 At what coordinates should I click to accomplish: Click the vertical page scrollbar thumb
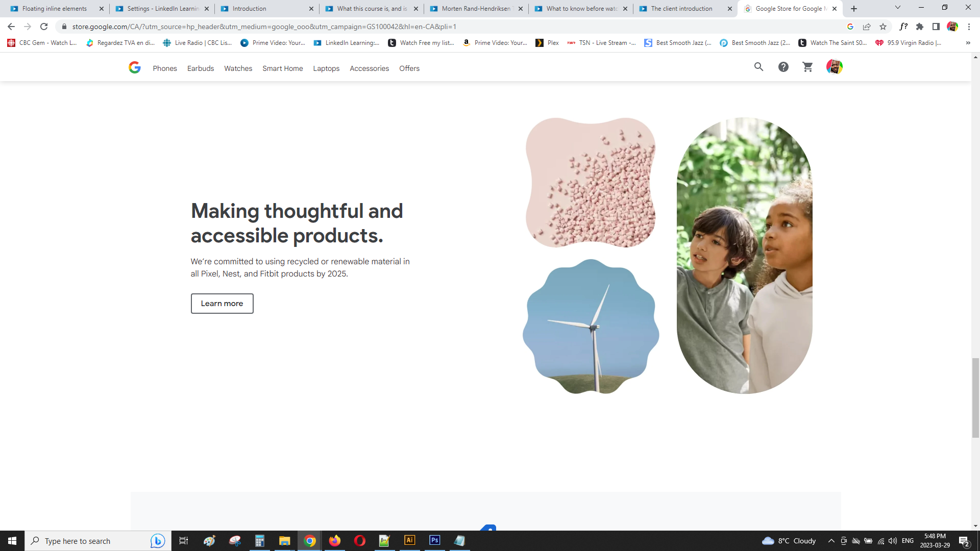coord(975,398)
